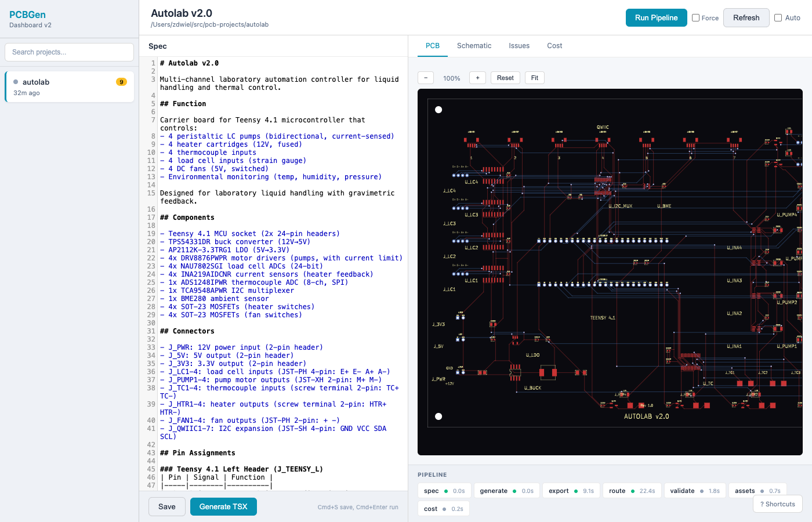Image resolution: width=812 pixels, height=522 pixels.
Task: Fit the PCB view to window
Action: pos(534,78)
